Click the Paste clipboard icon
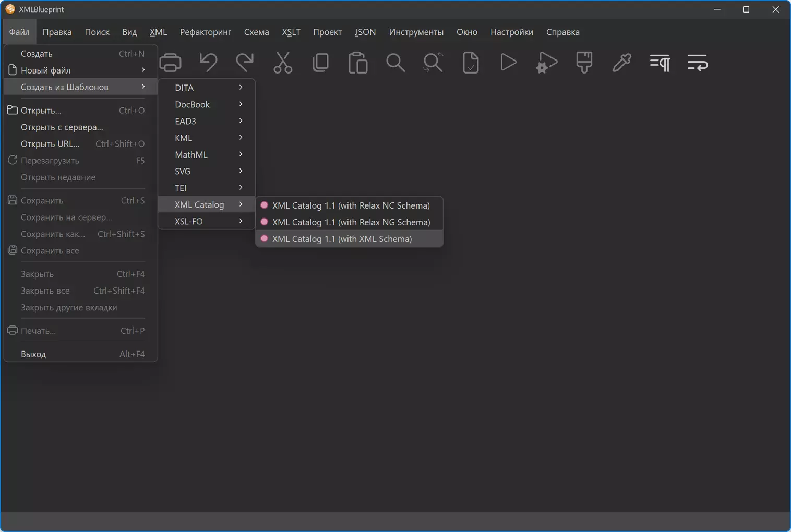The image size is (791, 532). click(x=358, y=63)
